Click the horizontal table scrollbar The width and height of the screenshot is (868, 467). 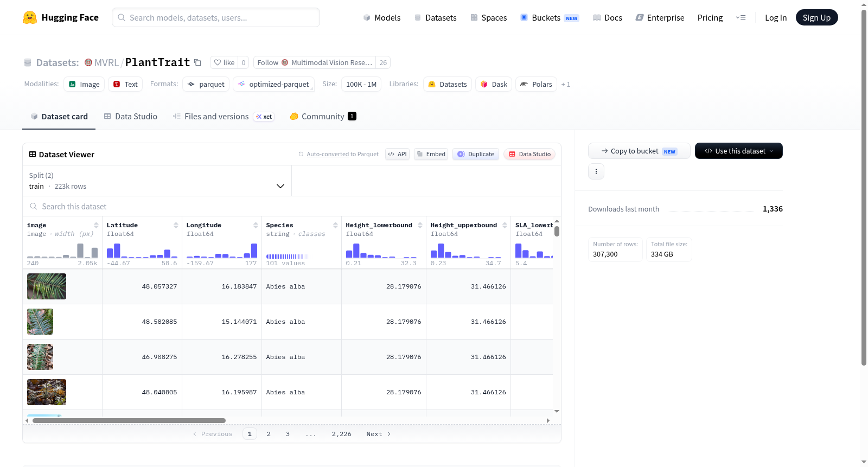(x=129, y=420)
